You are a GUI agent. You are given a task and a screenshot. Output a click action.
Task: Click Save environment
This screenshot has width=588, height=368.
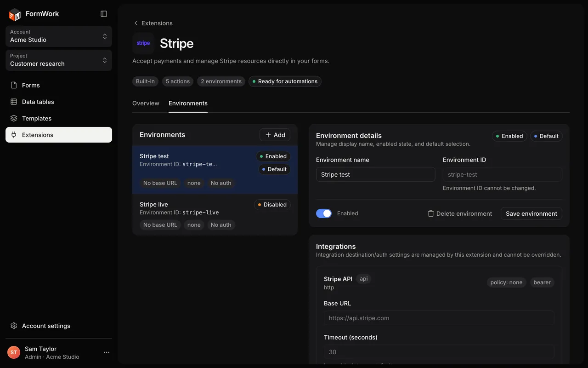point(531,213)
